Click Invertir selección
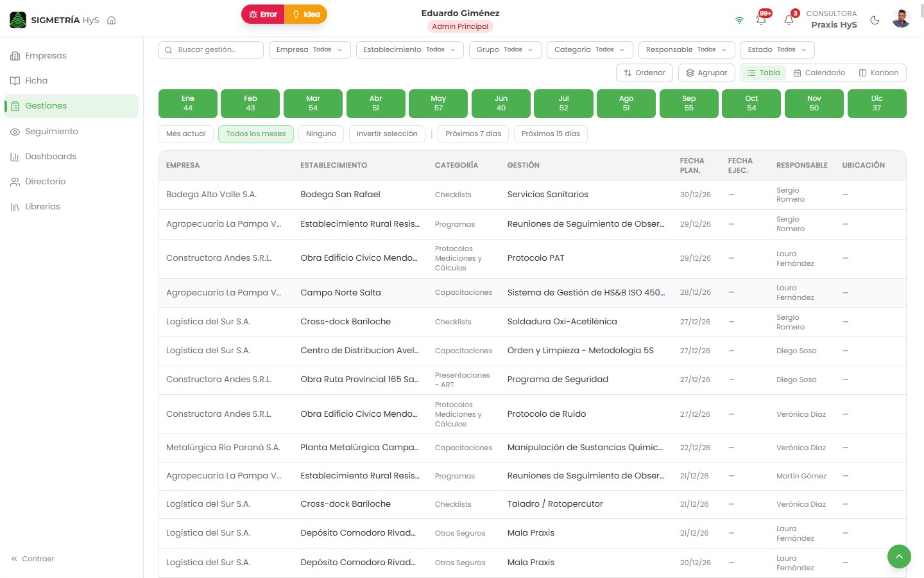This screenshot has height=578, width=924. [x=387, y=134]
